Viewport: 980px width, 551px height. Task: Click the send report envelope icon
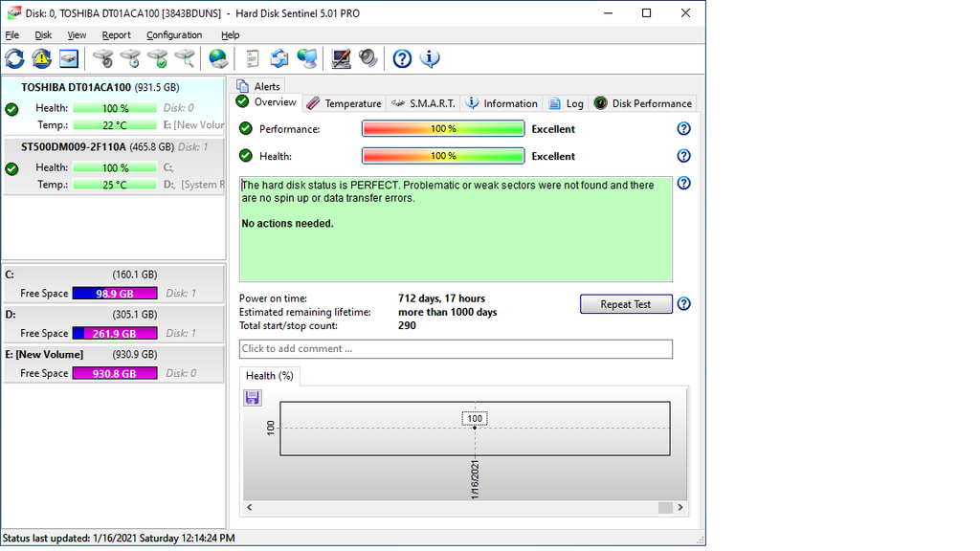(279, 58)
